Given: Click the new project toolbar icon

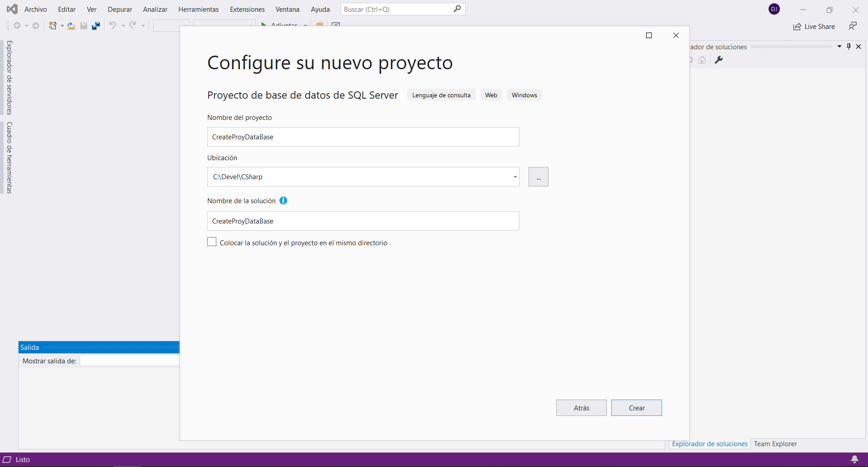Looking at the screenshot, I should [x=52, y=26].
